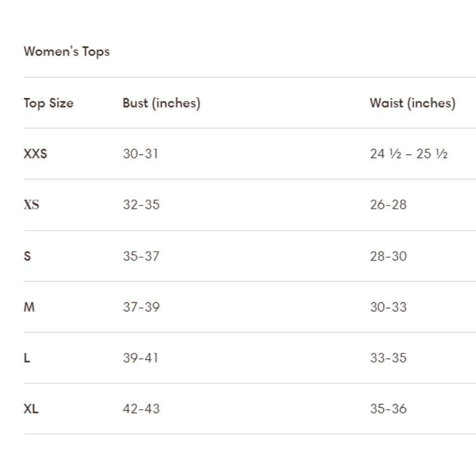476x476 pixels.
Task: Select the 42-43 bust value
Action: click(x=141, y=409)
